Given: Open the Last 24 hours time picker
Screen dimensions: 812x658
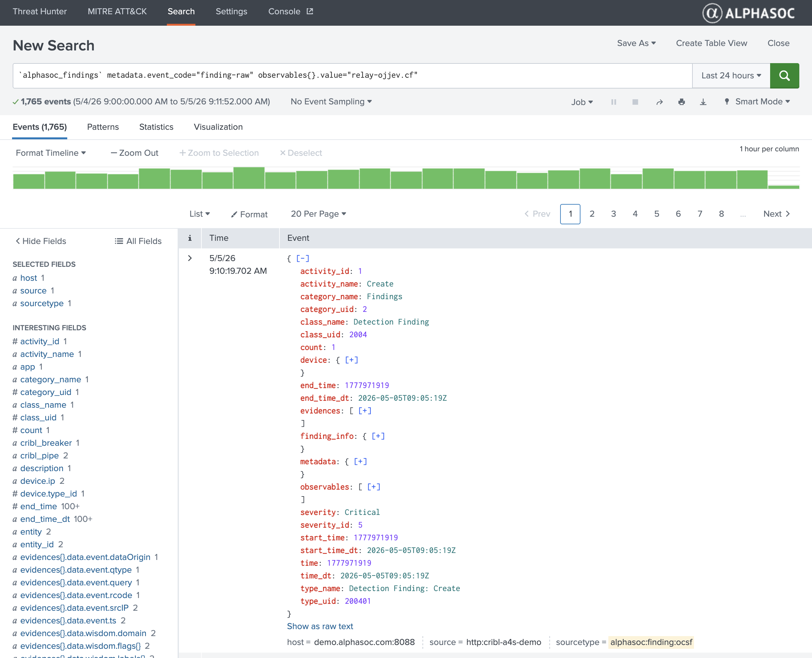Looking at the screenshot, I should click(731, 76).
